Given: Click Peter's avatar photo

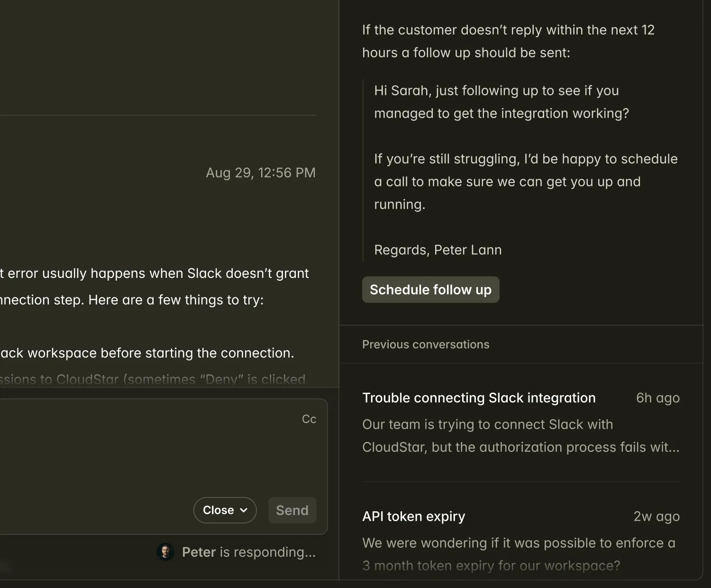Looking at the screenshot, I should click(x=165, y=552).
